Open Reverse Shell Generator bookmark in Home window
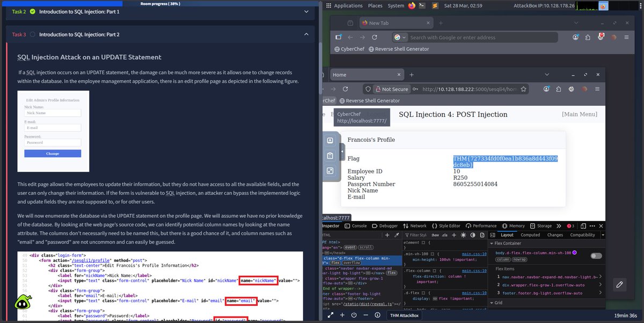 pos(369,100)
